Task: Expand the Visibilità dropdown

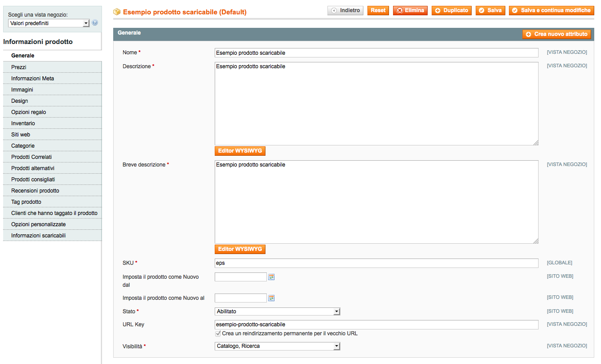Action: [x=277, y=346]
